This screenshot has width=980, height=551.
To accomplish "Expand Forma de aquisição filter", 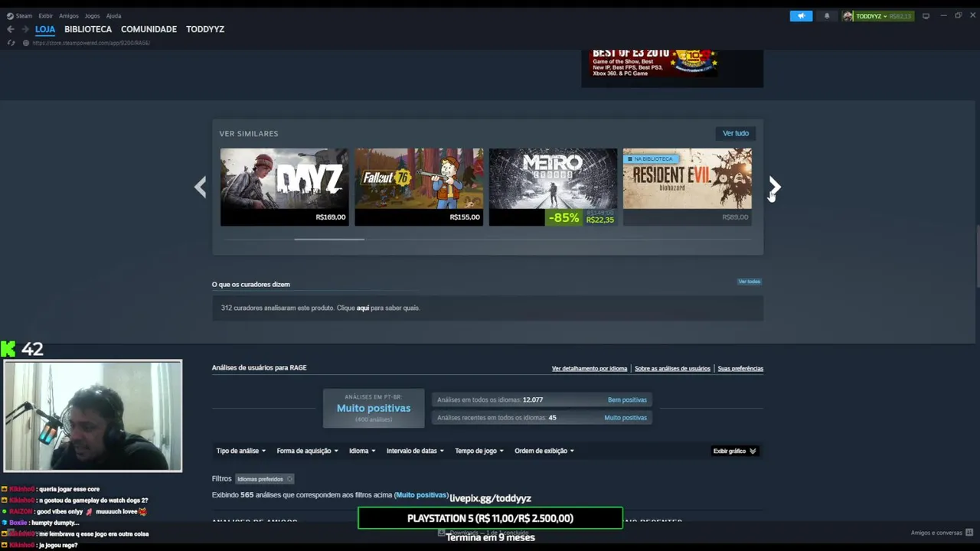I will point(307,451).
